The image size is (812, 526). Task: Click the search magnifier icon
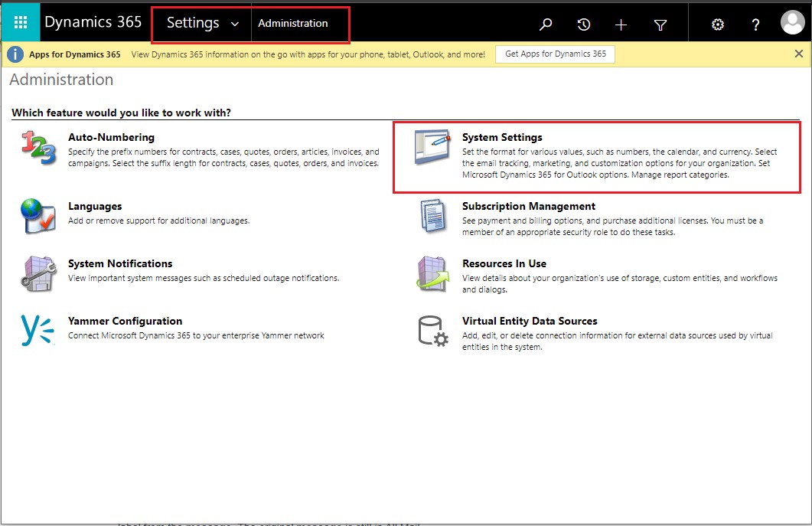[546, 25]
